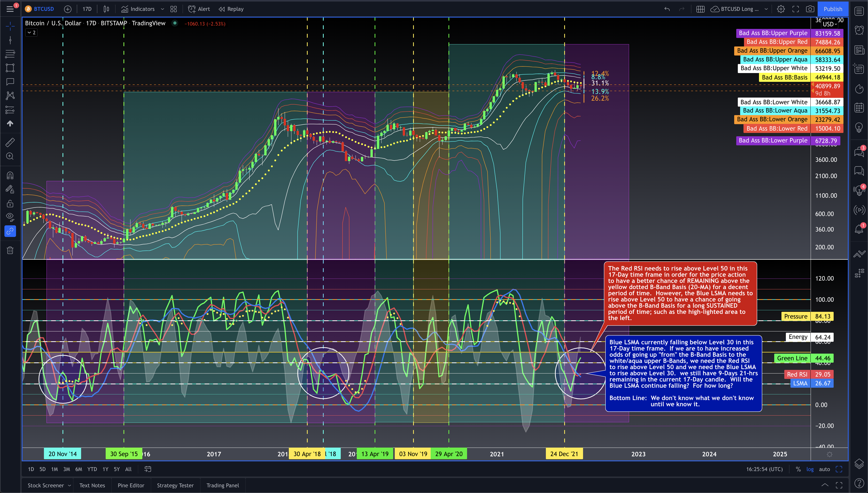Screen dimensions: 868x493
Task: Toggle magnet mode
Action: click(10, 176)
